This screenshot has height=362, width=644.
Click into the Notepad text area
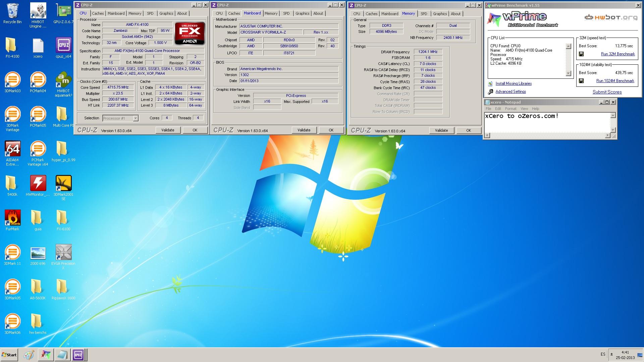[547, 122]
